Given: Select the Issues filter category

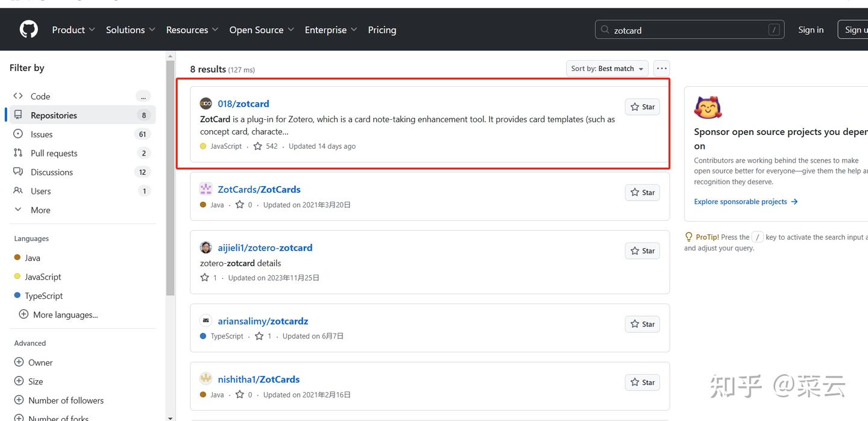Looking at the screenshot, I should click(x=42, y=134).
